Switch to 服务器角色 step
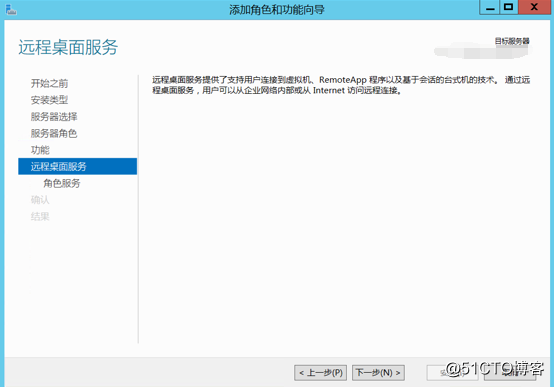Image resolution: width=554 pixels, height=387 pixels. tap(54, 133)
